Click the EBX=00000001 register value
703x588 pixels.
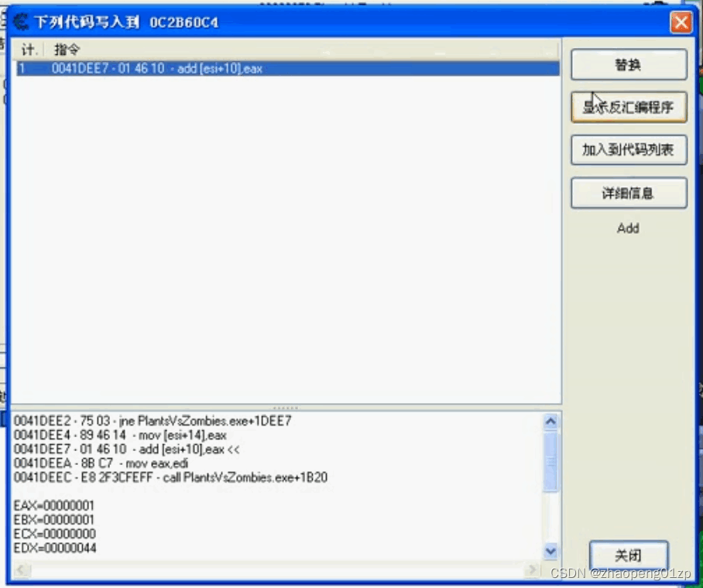pyautogui.click(x=53, y=520)
